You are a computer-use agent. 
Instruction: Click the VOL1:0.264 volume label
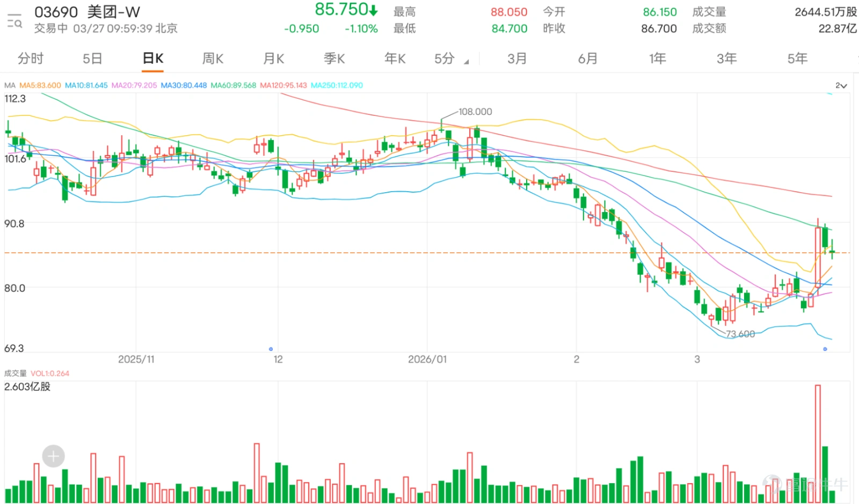pos(50,373)
